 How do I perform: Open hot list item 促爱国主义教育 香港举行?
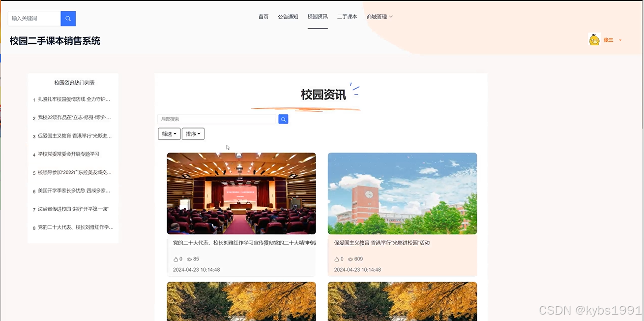point(75,136)
